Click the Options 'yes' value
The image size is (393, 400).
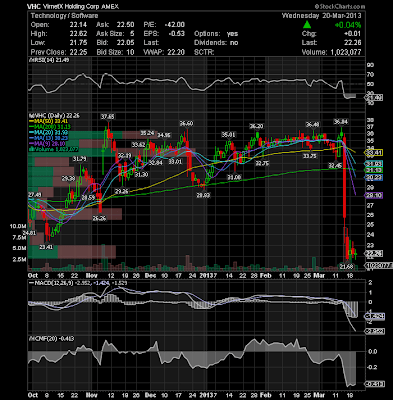[233, 34]
